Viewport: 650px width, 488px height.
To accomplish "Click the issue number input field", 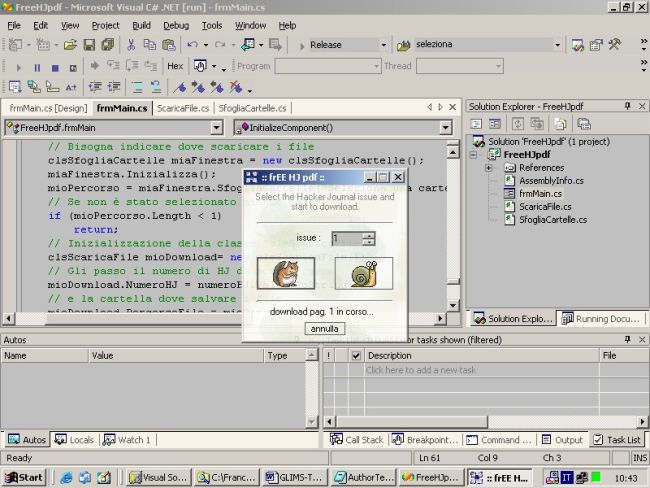I will coord(347,238).
